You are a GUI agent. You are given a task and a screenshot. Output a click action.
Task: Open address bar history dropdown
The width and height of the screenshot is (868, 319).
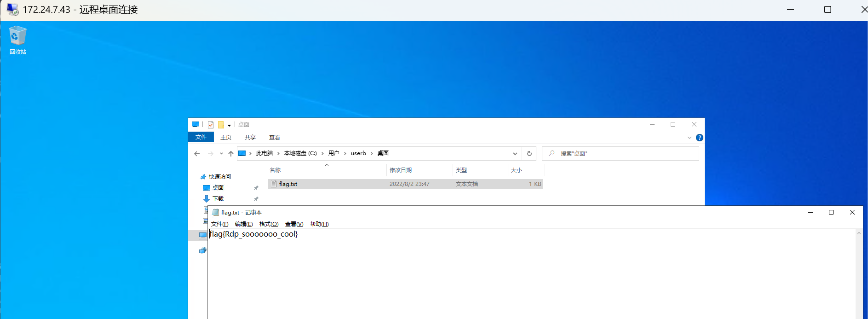[x=515, y=154]
